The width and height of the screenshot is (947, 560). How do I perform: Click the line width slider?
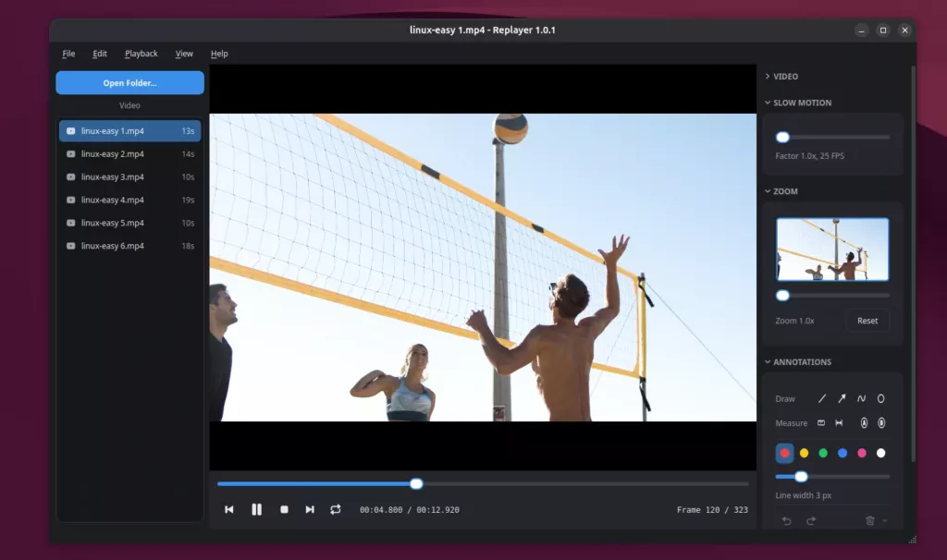833,477
